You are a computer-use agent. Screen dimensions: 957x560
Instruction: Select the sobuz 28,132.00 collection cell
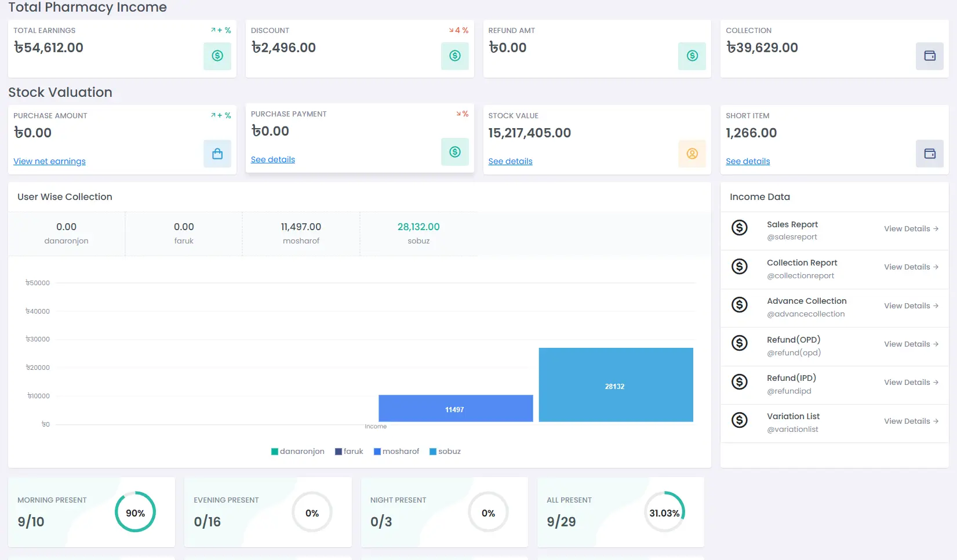(x=419, y=234)
